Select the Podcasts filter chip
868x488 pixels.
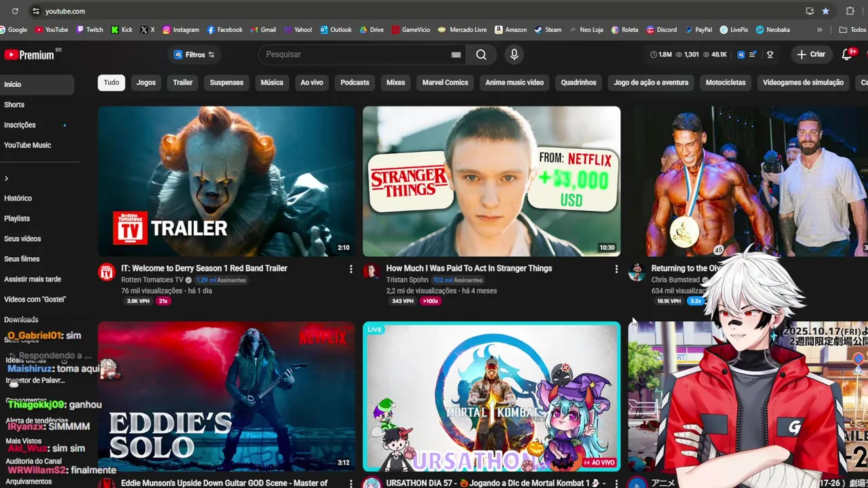(x=355, y=83)
